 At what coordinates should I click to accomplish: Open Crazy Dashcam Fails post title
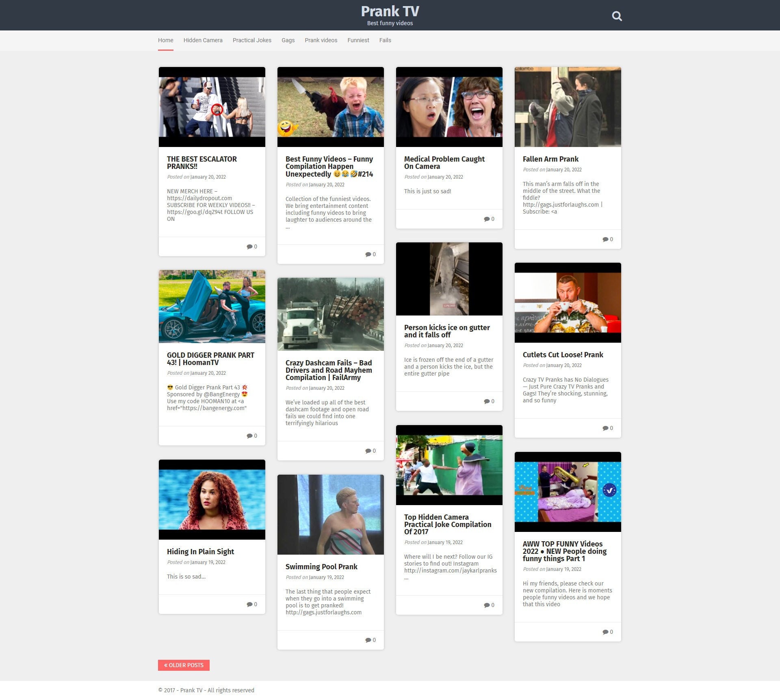pos(329,370)
